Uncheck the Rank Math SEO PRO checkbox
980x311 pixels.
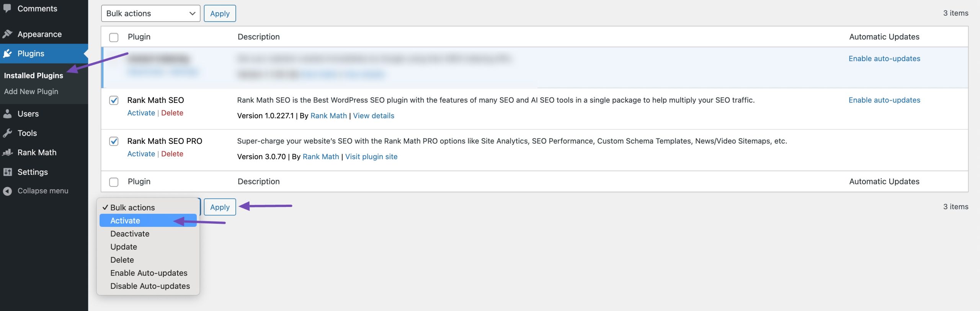pyautogui.click(x=114, y=141)
